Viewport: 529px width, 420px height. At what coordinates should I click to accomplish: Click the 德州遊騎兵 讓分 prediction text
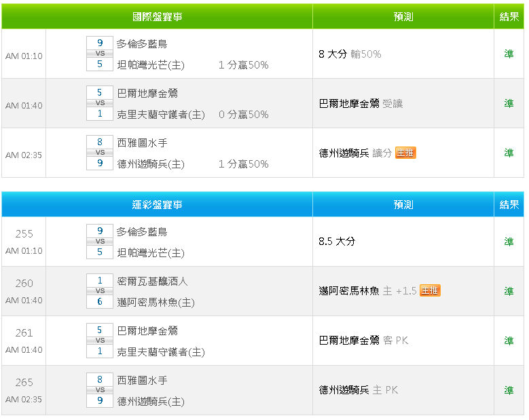pyautogui.click(x=355, y=153)
